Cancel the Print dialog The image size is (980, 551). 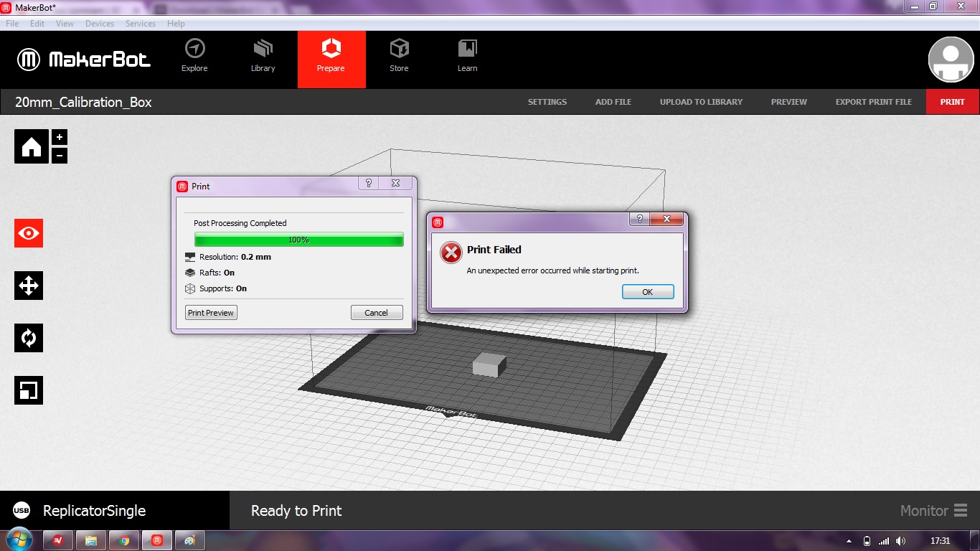tap(377, 313)
